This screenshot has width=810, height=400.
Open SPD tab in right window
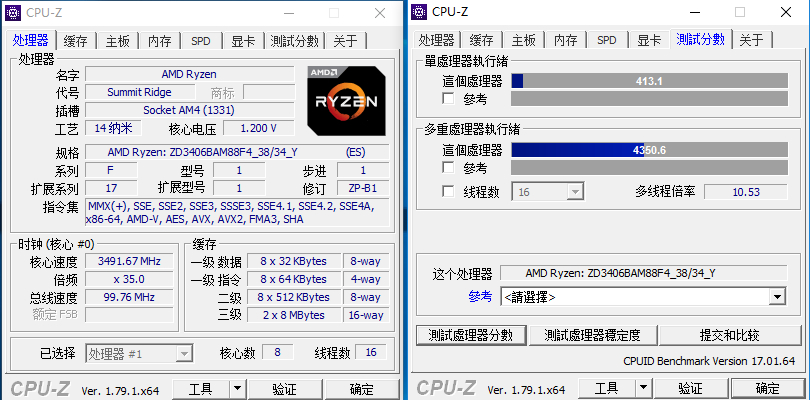(606, 40)
